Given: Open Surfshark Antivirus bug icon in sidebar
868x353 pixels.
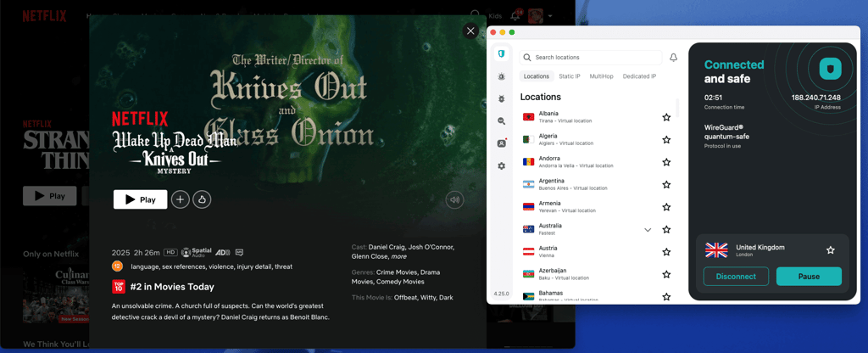Looking at the screenshot, I should pyautogui.click(x=502, y=98).
